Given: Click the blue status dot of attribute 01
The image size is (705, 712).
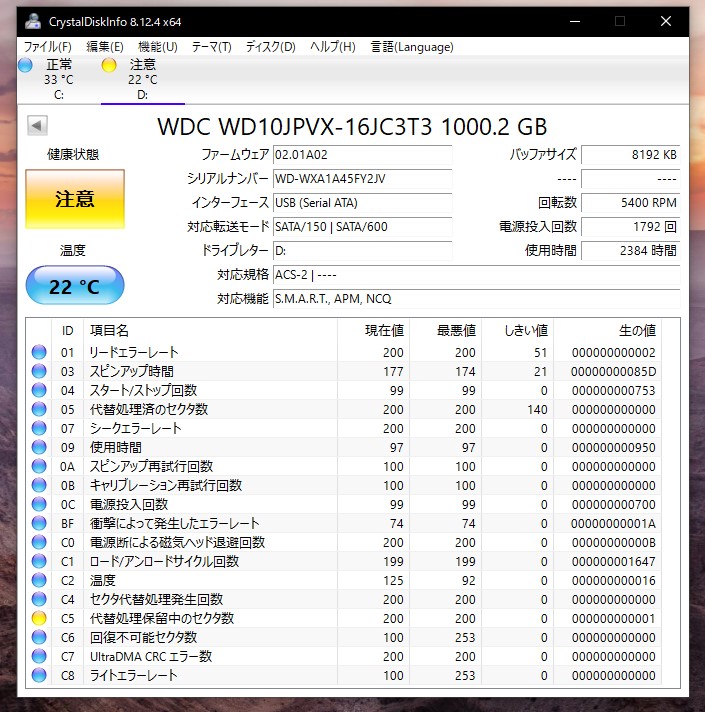Looking at the screenshot, I should [x=39, y=352].
